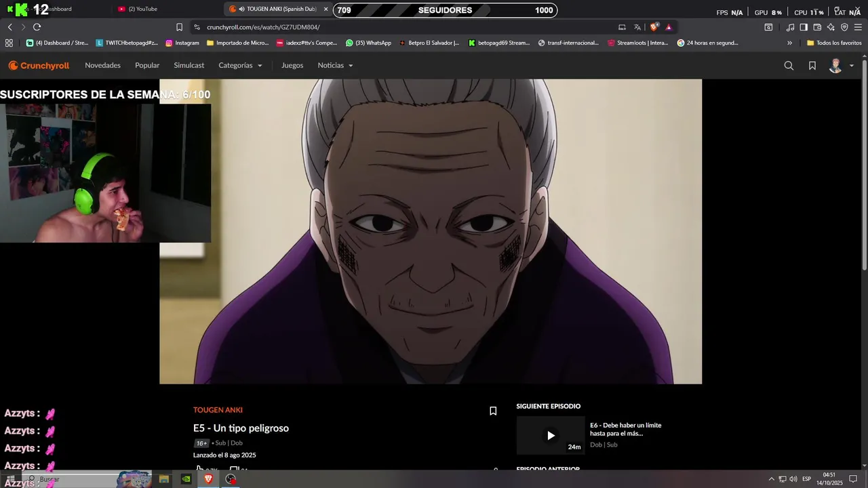Open the Brave browser taskbar icon
Screen dimensions: 868x488
tap(208, 479)
